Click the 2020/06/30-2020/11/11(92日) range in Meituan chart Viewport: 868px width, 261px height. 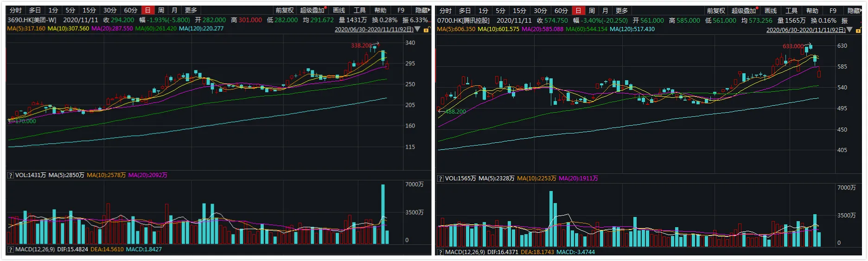(x=374, y=30)
